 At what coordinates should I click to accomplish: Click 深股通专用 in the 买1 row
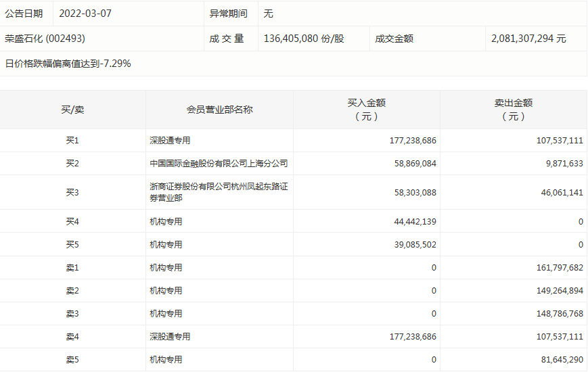170,141
